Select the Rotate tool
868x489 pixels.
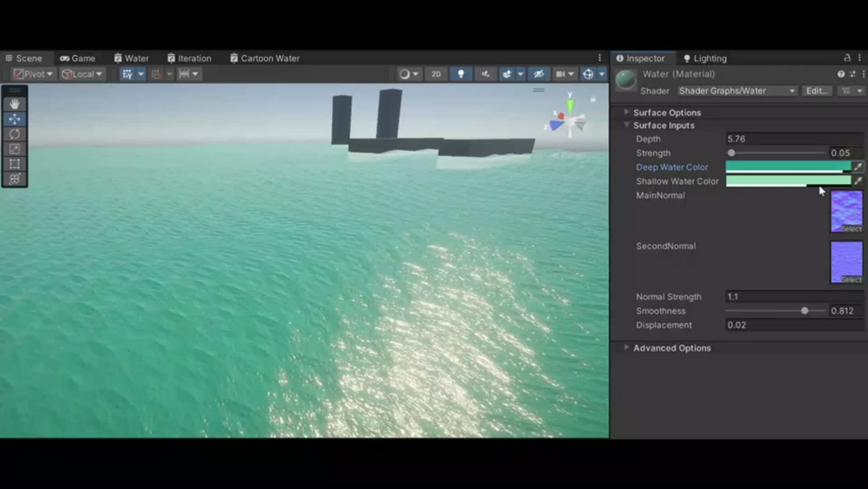14,134
